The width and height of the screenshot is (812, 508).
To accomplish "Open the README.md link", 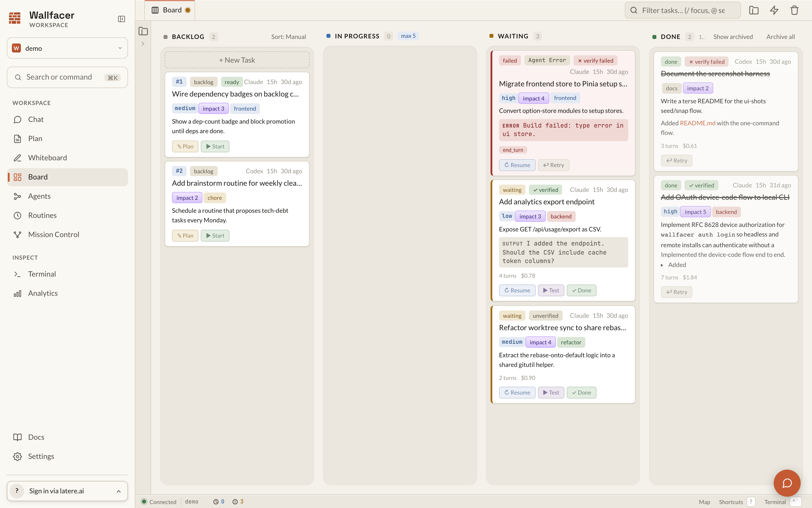I will (698, 123).
